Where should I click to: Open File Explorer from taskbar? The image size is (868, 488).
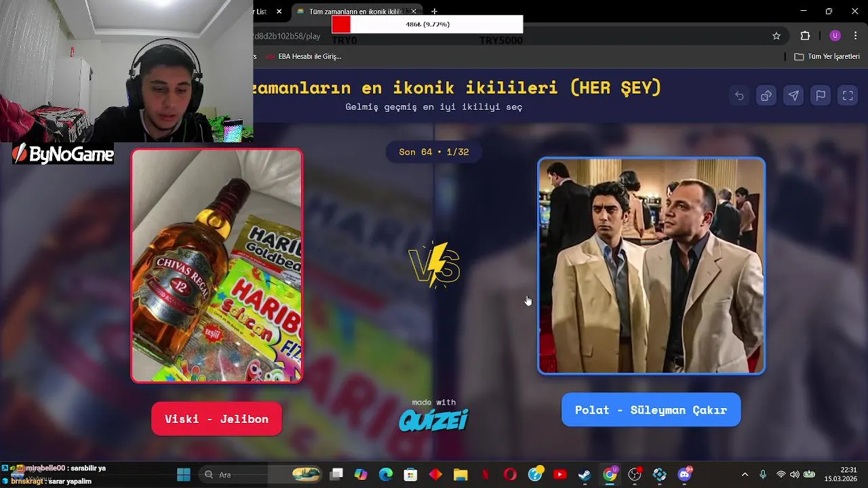pyautogui.click(x=460, y=474)
